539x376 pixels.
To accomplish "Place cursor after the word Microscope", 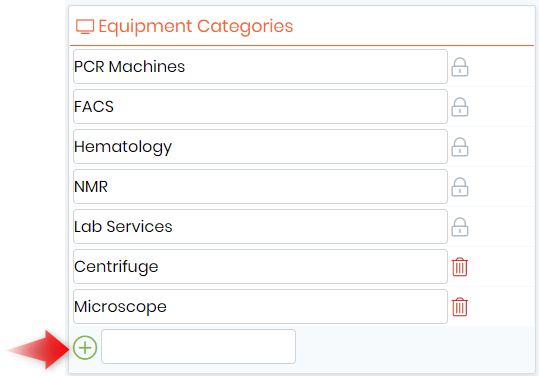I will pos(168,307).
